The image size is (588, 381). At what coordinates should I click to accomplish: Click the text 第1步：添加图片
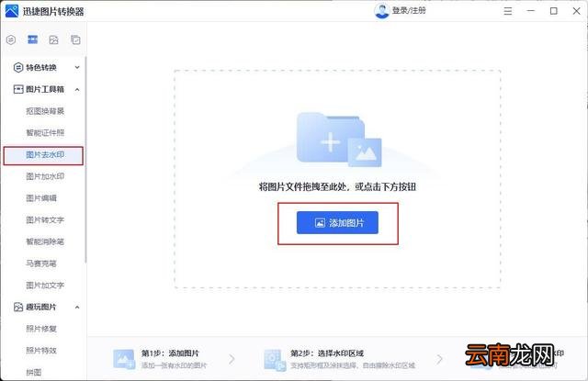tap(170, 353)
